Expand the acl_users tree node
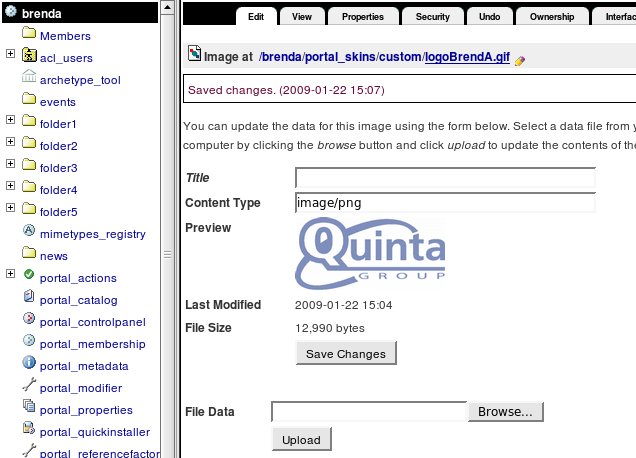 pos(10,57)
